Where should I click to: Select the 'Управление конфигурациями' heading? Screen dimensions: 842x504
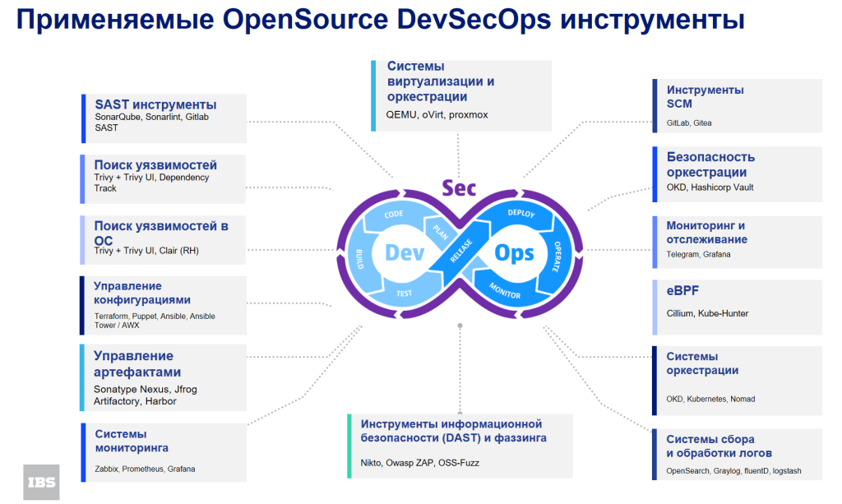(x=142, y=293)
